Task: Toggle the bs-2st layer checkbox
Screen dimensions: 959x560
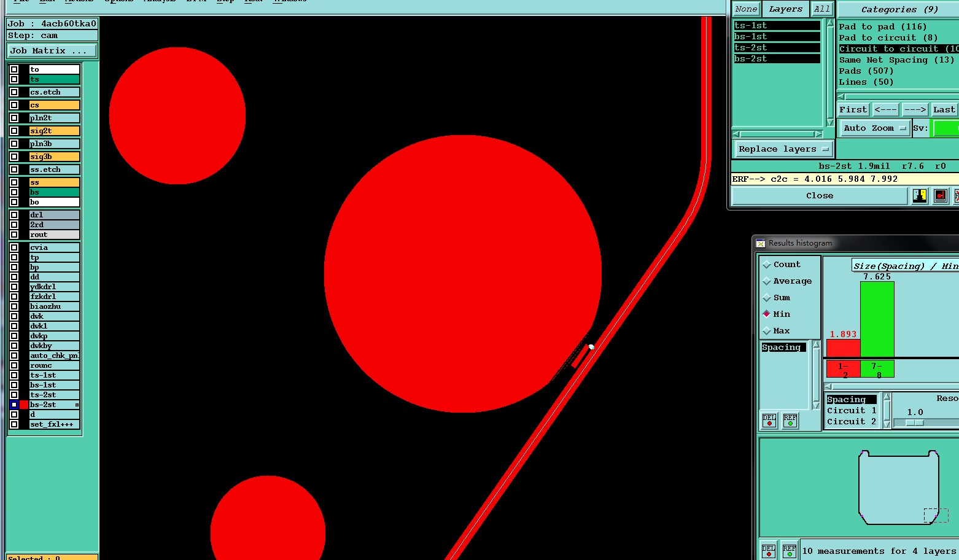Action: point(14,405)
